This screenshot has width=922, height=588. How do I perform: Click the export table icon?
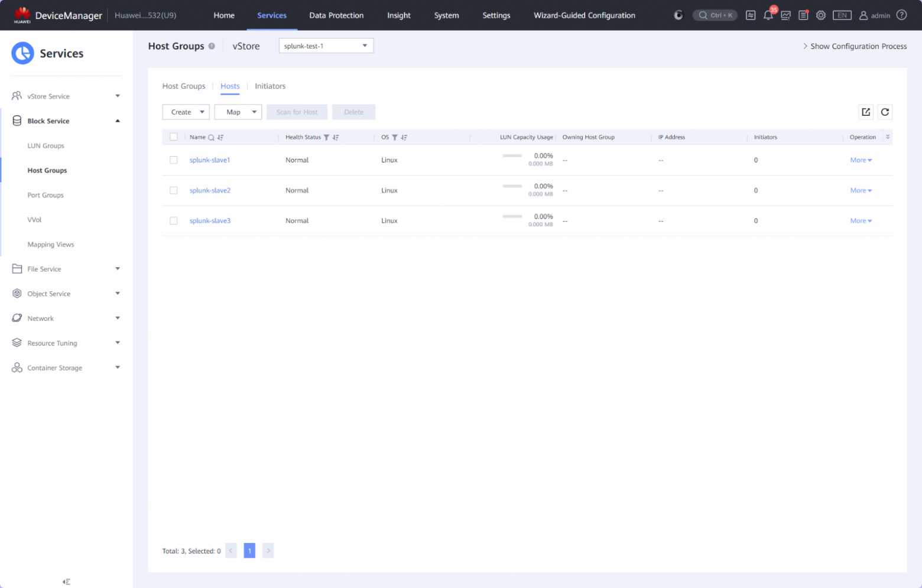click(x=866, y=112)
